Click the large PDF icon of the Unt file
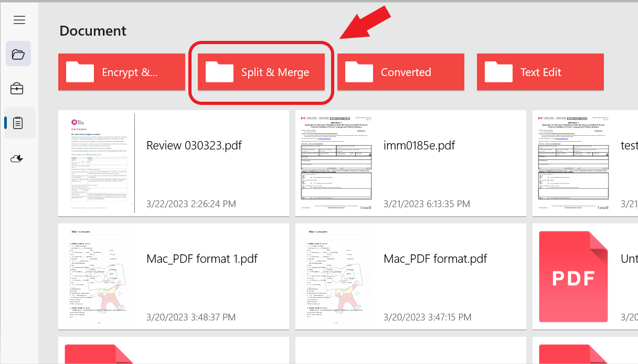This screenshot has width=638, height=364. point(573,276)
